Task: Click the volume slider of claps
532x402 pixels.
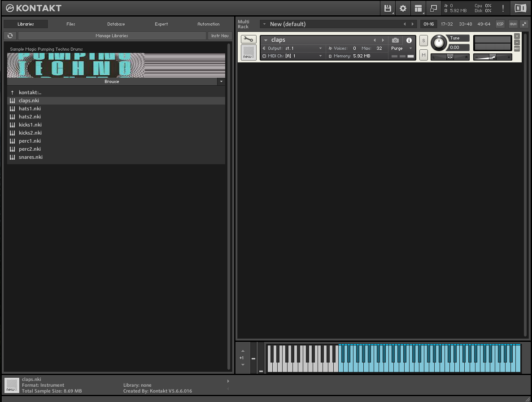Action: pos(493,57)
